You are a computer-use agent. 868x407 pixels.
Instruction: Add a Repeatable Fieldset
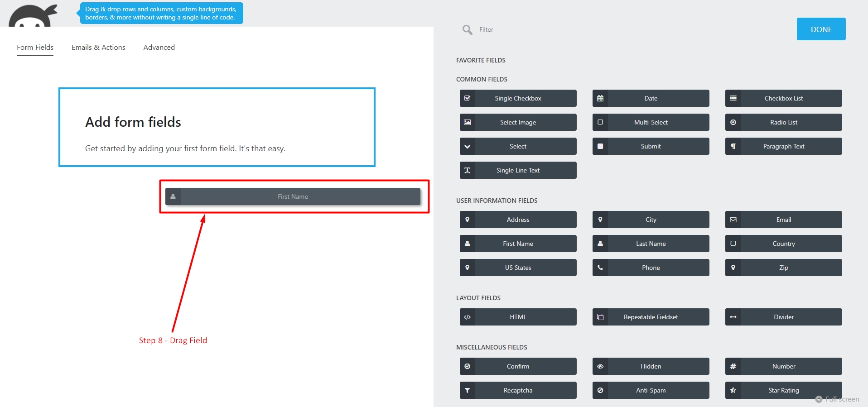click(651, 317)
